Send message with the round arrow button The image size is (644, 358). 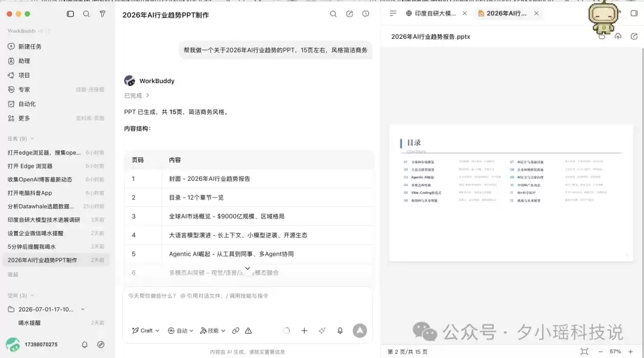[360, 331]
